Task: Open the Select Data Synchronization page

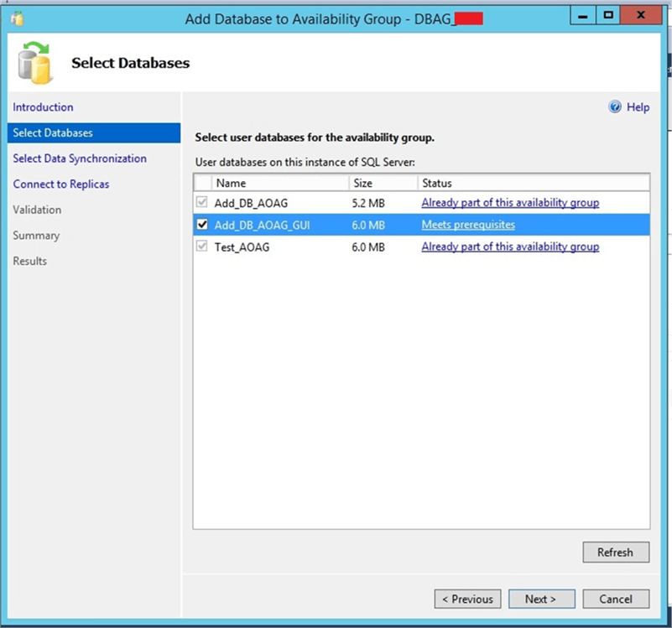Action: [80, 158]
